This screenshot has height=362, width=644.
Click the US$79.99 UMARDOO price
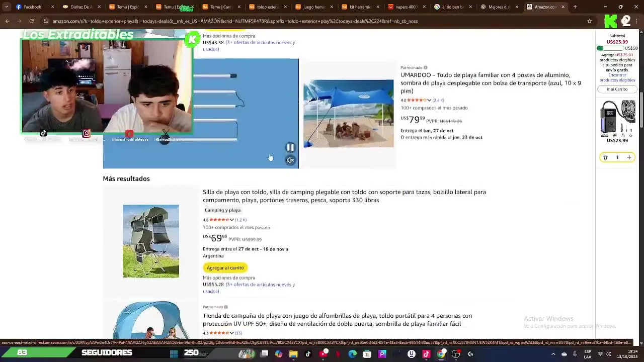(413, 119)
